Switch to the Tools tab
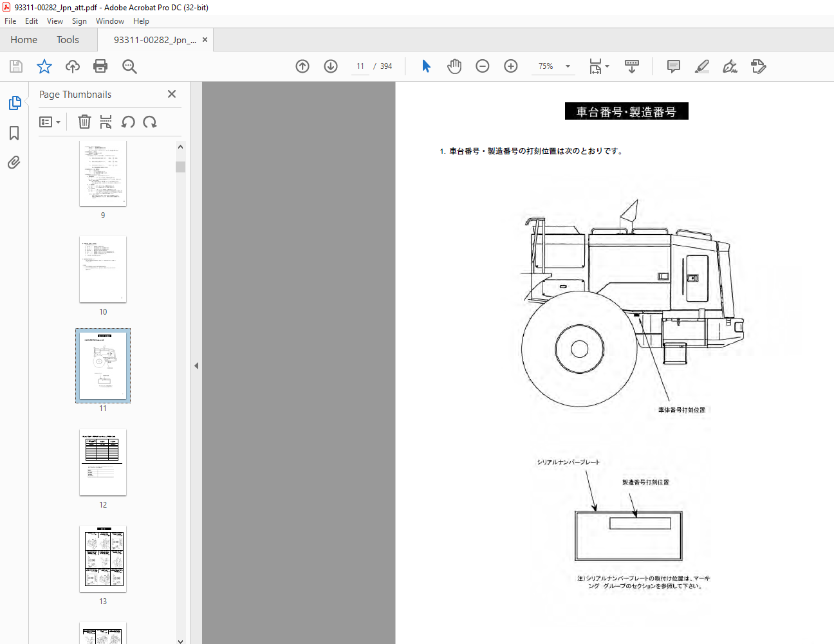Screen dimensions: 834x644 [x=68, y=40]
